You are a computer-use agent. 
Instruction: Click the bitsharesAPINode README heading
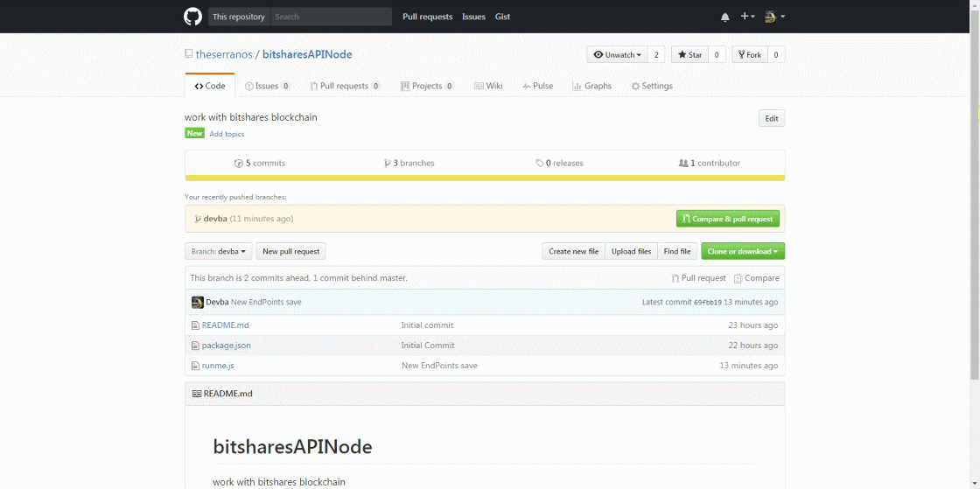point(292,446)
